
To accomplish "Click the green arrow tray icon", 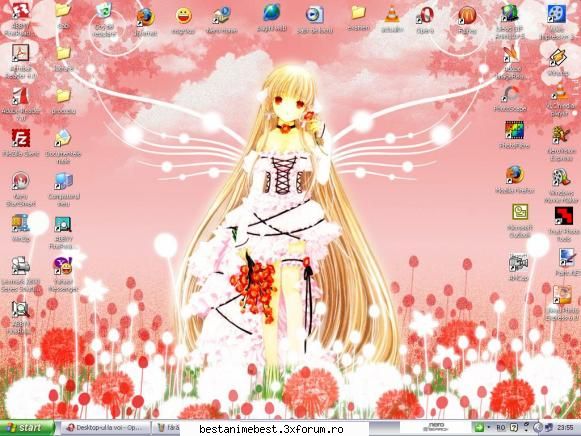I will click(479, 428).
